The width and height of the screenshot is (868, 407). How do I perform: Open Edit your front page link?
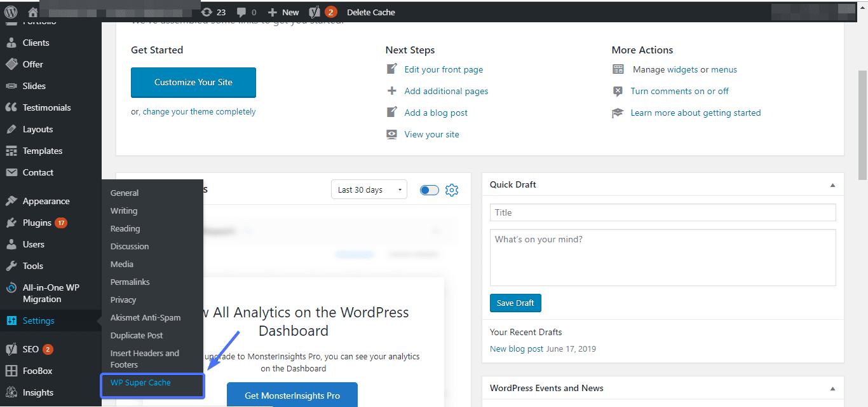tap(444, 69)
